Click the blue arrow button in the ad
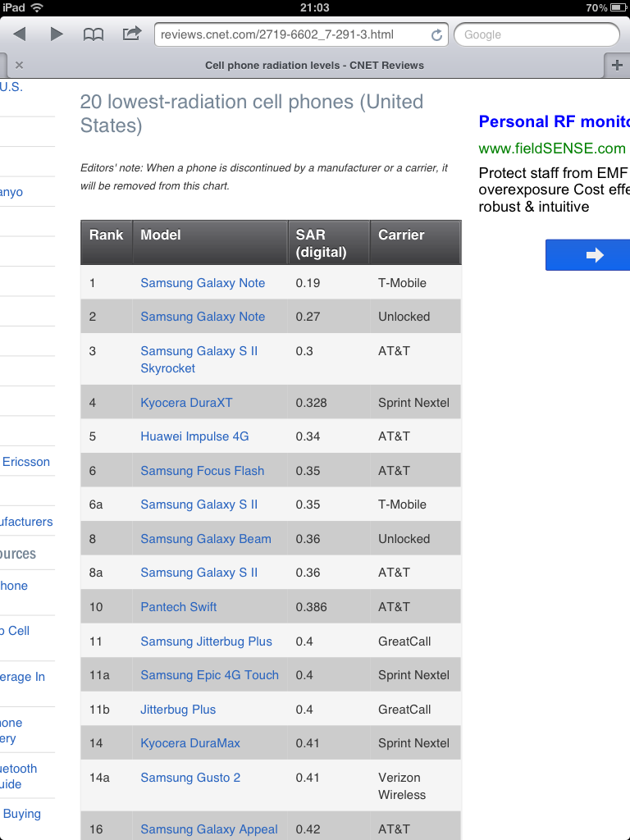The image size is (630, 840). click(x=587, y=255)
